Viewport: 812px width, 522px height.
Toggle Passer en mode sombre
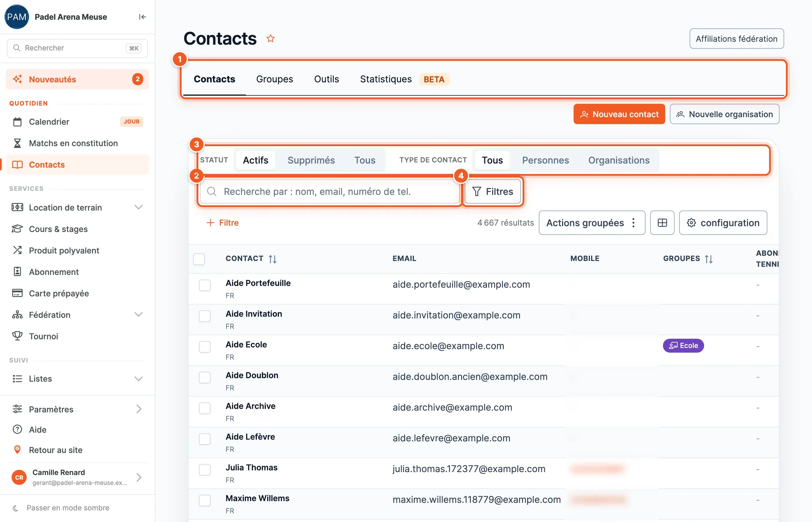point(68,508)
